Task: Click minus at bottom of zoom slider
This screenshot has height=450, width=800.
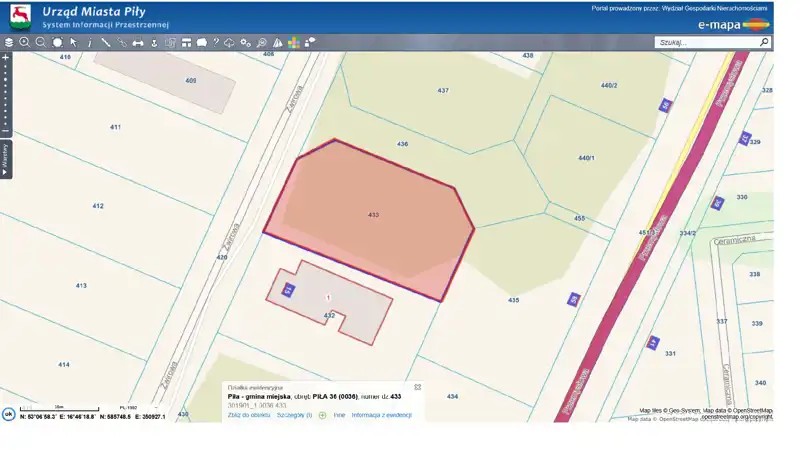Action: coord(5,131)
